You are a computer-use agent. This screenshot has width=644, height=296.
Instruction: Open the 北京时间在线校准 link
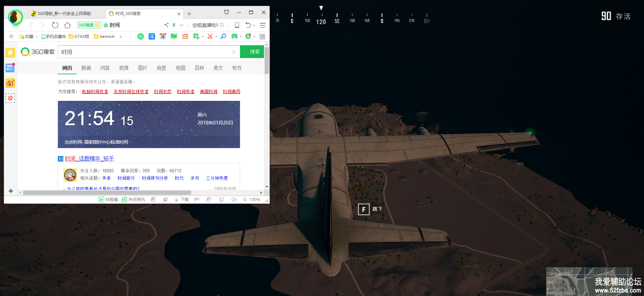coord(131,92)
